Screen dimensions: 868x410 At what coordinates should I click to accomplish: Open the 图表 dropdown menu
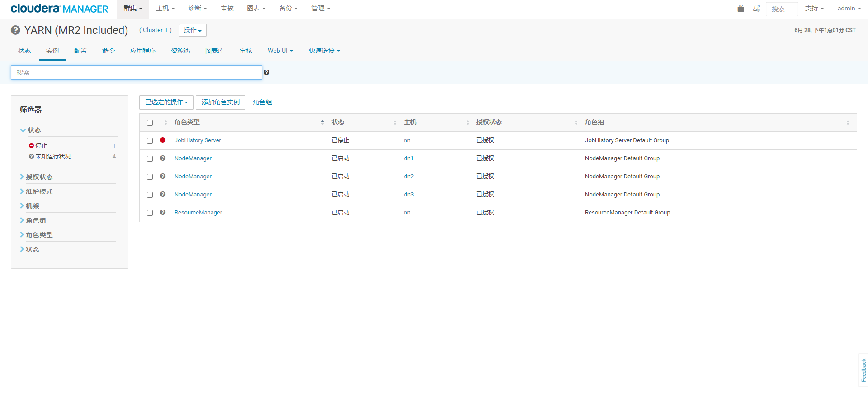[256, 9]
